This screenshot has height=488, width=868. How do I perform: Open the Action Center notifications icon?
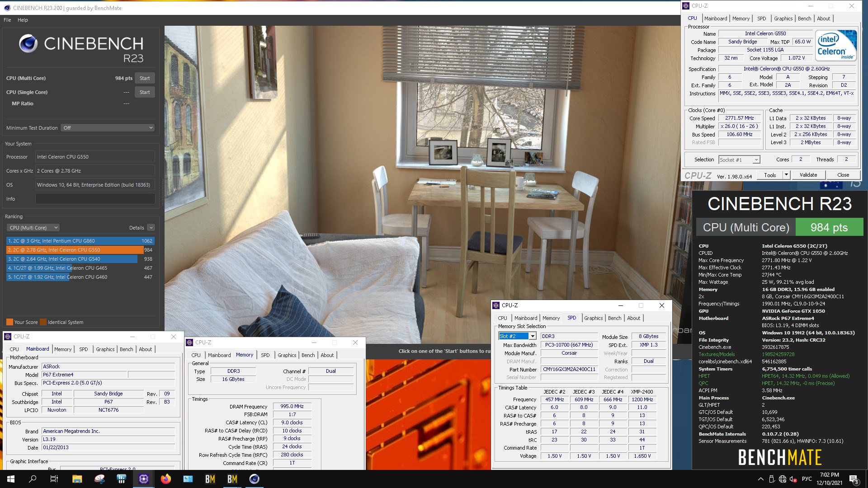[854, 479]
